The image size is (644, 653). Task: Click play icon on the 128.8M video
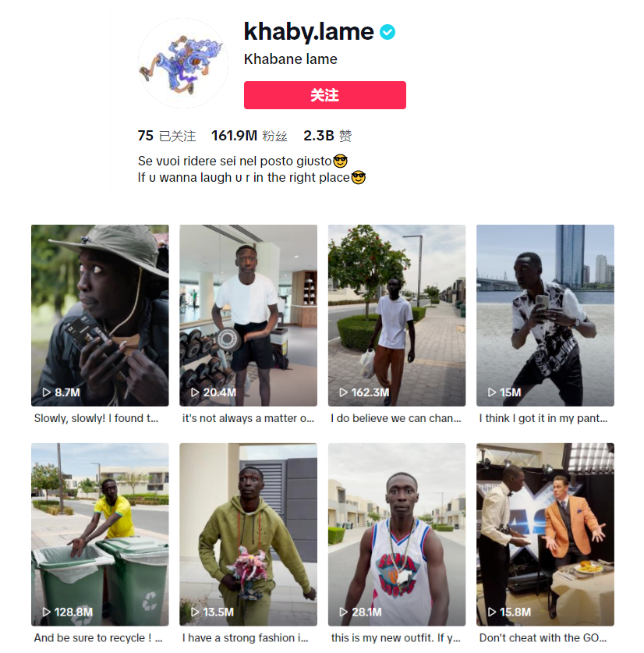pyautogui.click(x=47, y=612)
